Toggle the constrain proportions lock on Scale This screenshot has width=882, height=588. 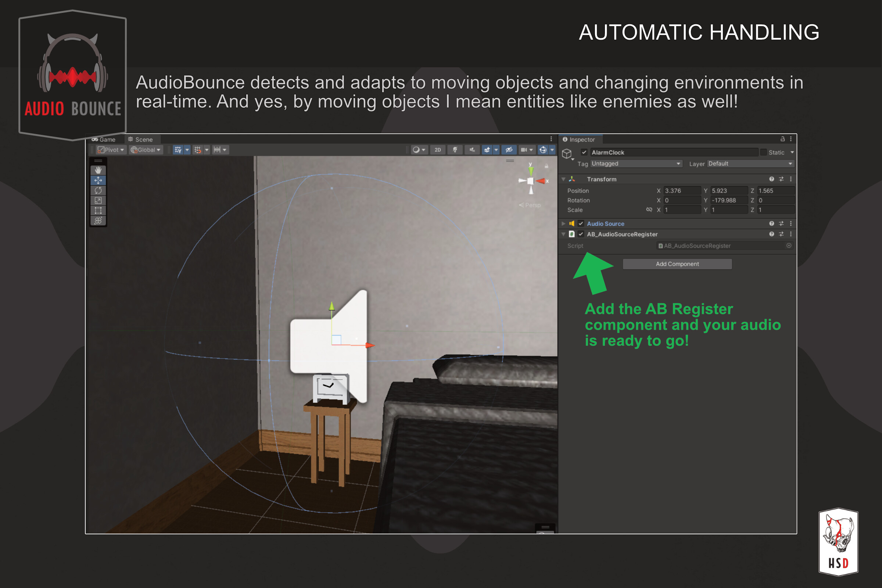pyautogui.click(x=649, y=210)
